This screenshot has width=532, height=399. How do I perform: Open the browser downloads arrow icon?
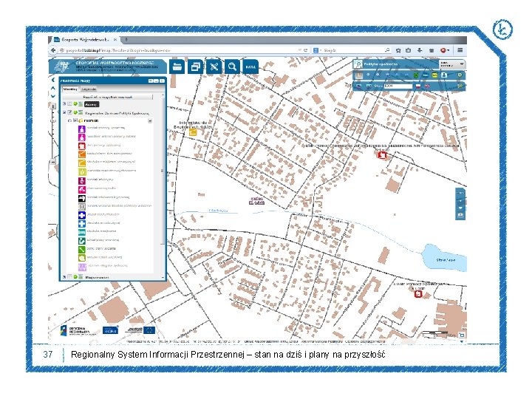[420, 50]
